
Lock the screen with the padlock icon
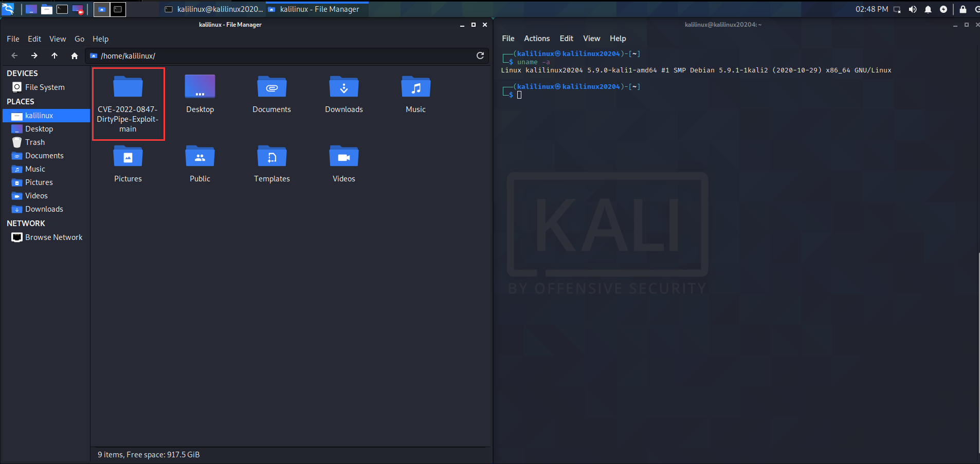pyautogui.click(x=963, y=9)
